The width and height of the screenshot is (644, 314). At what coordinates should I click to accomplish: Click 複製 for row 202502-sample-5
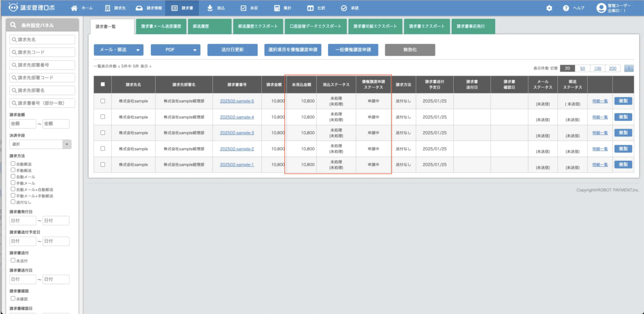(623, 101)
